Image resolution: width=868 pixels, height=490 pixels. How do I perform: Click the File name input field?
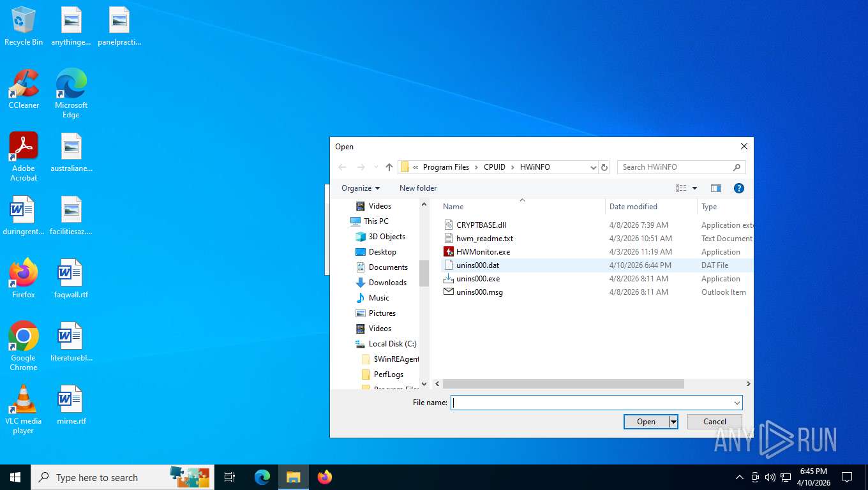591,403
